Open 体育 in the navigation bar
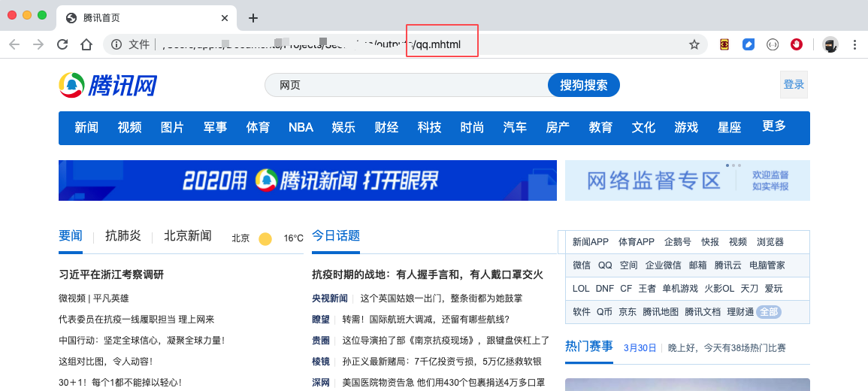The image size is (868, 391). coord(258,127)
